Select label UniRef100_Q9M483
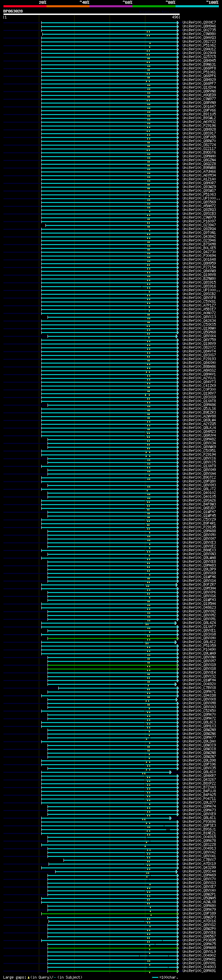This screenshot has height=980, width=222. tap(199, 565)
